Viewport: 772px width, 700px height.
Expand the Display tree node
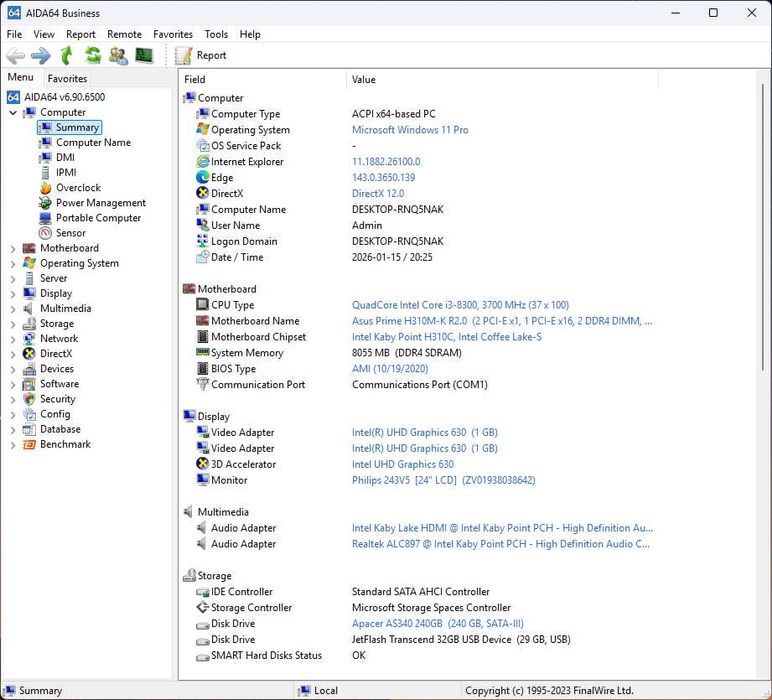13,294
